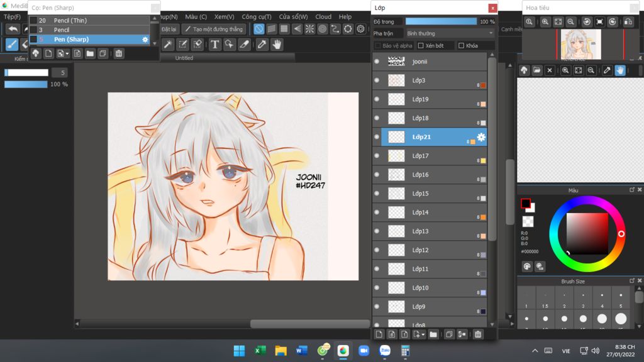Pick the Eyedropper tool in the main toolbar
This screenshot has height=362, width=644.
coord(262,45)
